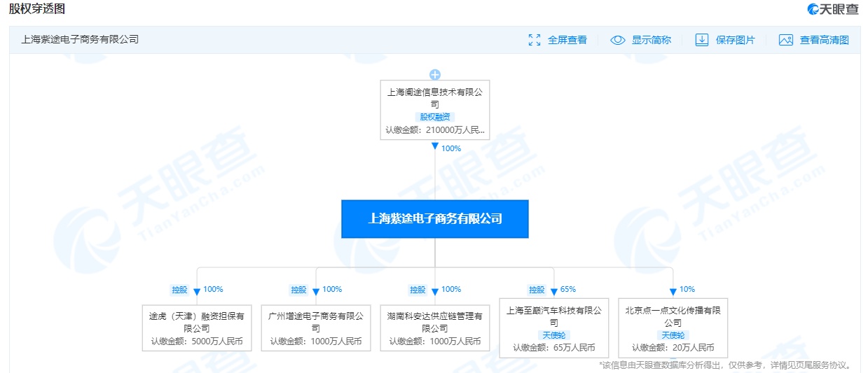Open 广州增途电子商务有限公司 node
868x373 pixels.
[316, 328]
